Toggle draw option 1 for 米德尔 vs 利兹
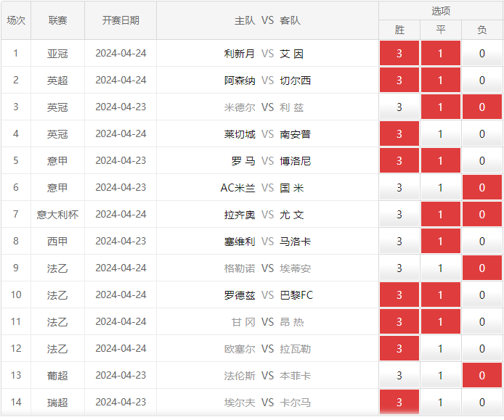 (441, 107)
